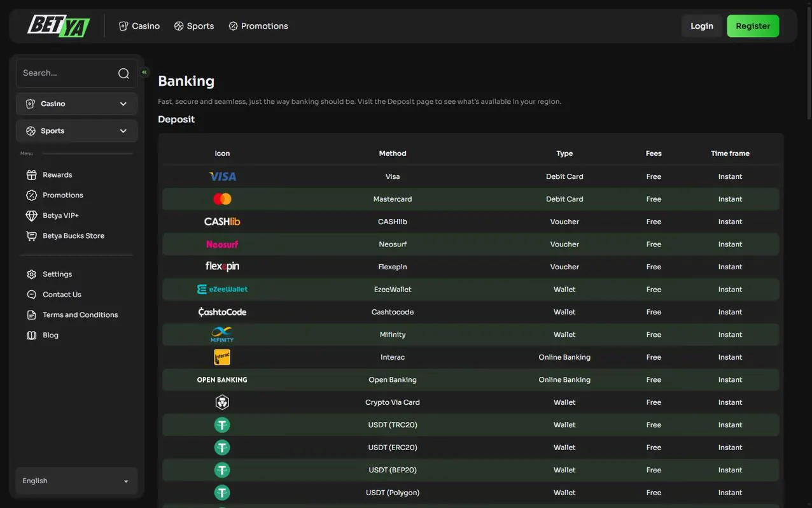812x508 pixels.
Task: Click the Method column header
Action: point(393,153)
